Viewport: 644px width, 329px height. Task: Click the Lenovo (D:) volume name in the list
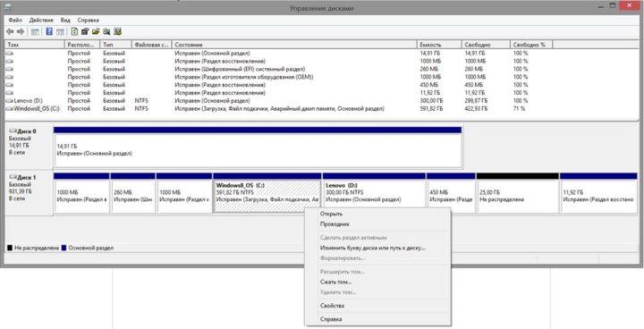(x=28, y=101)
